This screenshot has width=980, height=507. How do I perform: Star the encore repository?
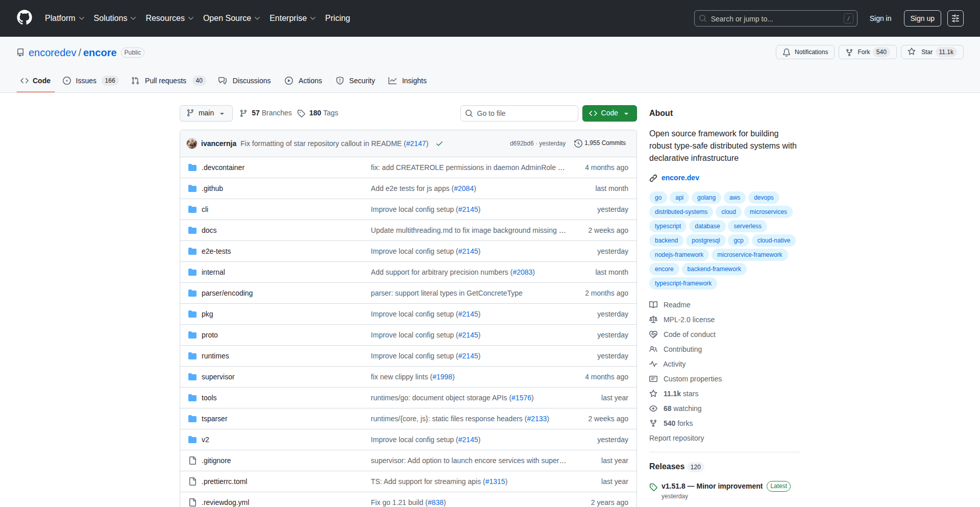[932, 52]
